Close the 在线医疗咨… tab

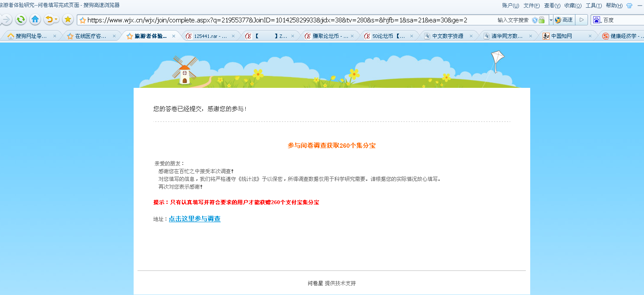[114, 36]
